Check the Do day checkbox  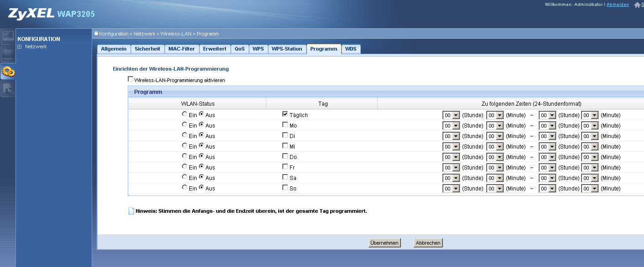pos(285,156)
